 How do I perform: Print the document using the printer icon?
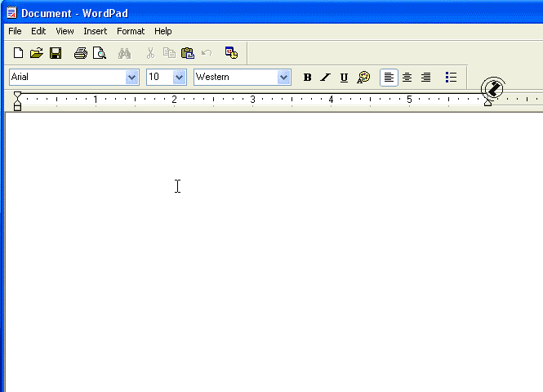point(81,53)
